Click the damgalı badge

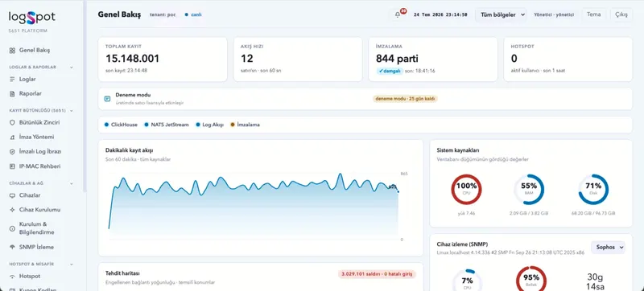390,71
